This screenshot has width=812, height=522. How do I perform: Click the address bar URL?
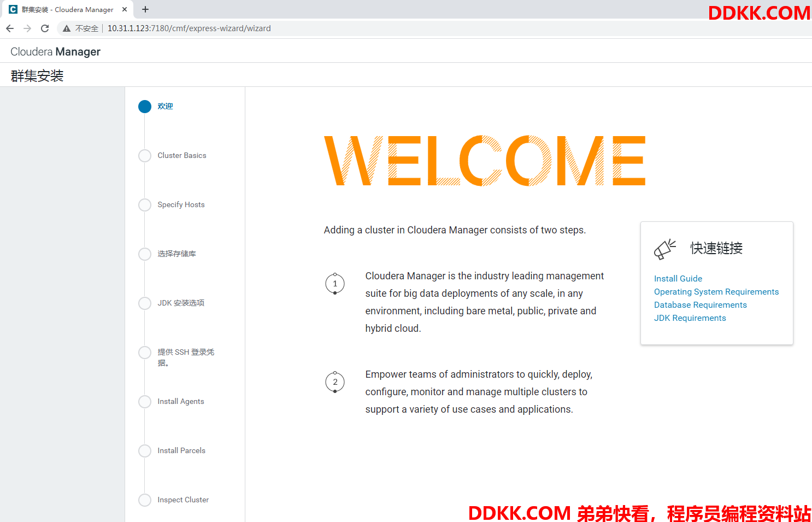[189, 28]
